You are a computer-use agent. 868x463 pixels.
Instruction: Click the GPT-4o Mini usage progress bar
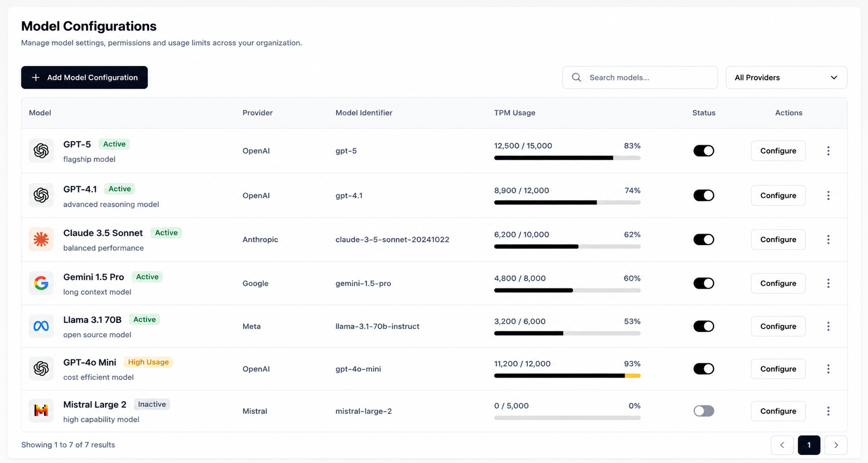click(567, 376)
